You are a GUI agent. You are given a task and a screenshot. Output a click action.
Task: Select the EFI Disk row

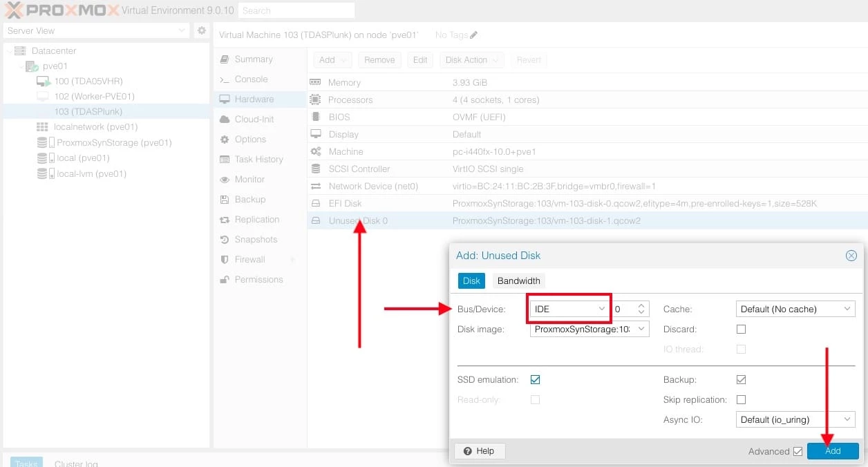pyautogui.click(x=587, y=203)
